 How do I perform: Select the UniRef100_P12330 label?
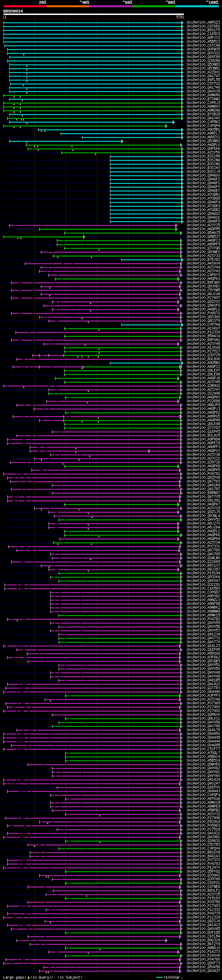[203, 332]
